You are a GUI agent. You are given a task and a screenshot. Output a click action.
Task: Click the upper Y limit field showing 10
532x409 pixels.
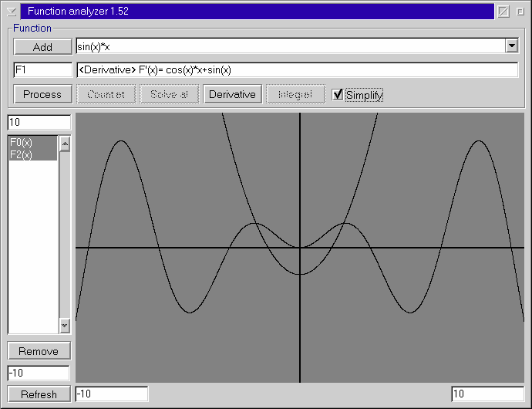click(x=39, y=122)
